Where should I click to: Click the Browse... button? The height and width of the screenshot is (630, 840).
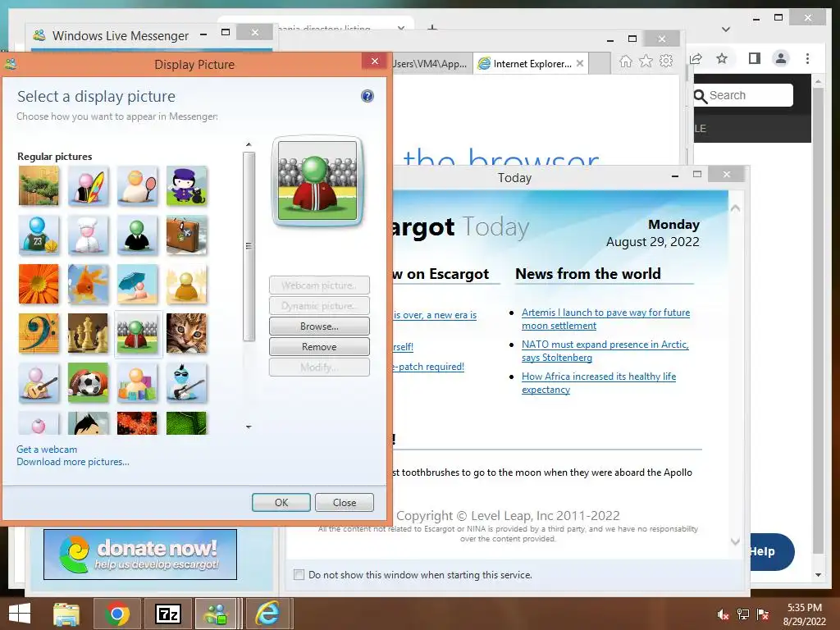point(319,326)
